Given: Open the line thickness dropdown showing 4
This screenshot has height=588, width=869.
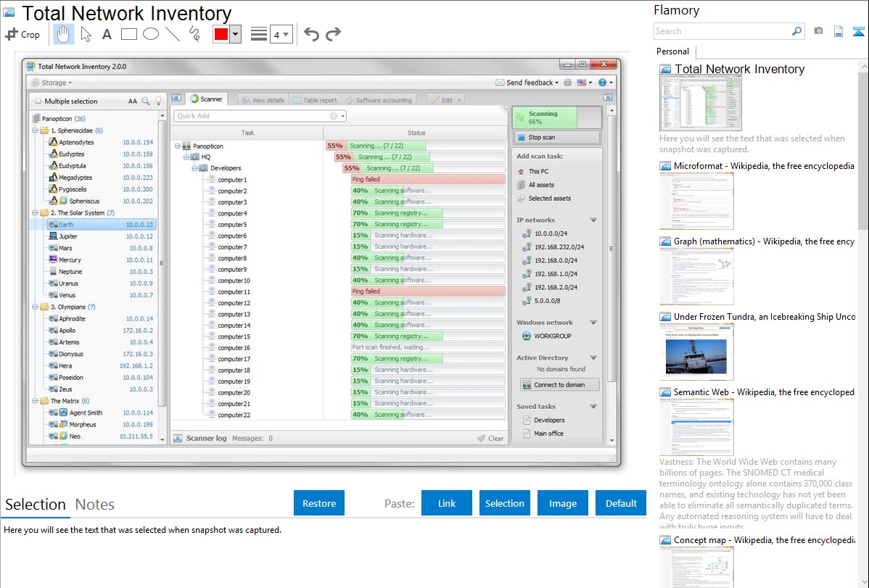Looking at the screenshot, I should point(281,35).
